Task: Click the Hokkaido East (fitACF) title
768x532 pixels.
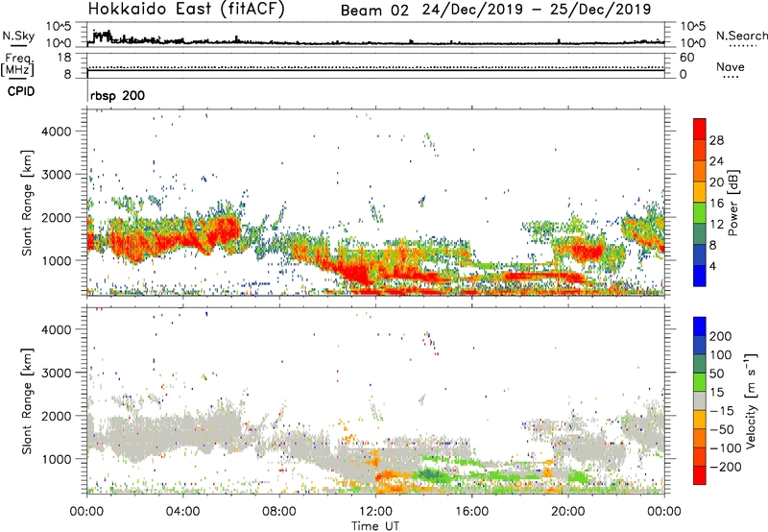Action: 186,10
